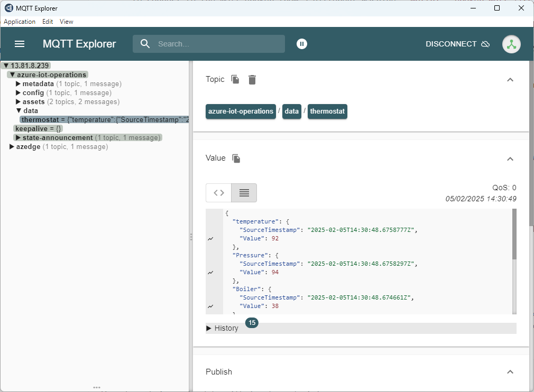Screen dimensions: 534x392
Task: Click the green connection plug icon
Action: pyautogui.click(x=511, y=44)
